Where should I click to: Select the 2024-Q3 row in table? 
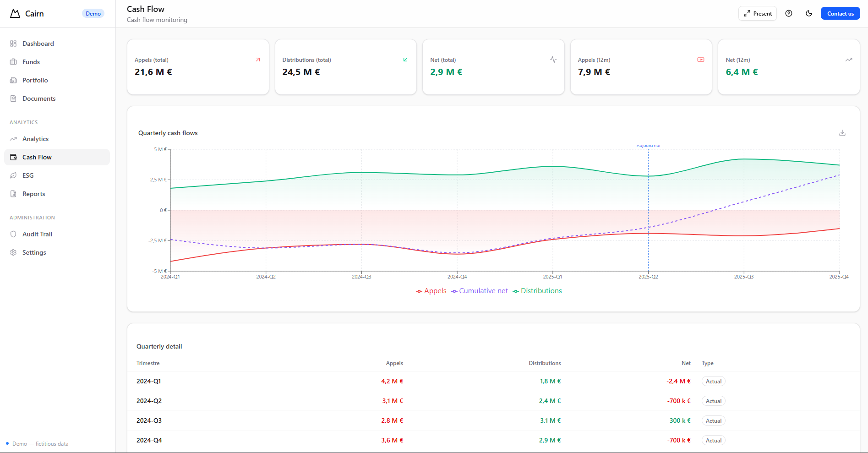tap(149, 420)
